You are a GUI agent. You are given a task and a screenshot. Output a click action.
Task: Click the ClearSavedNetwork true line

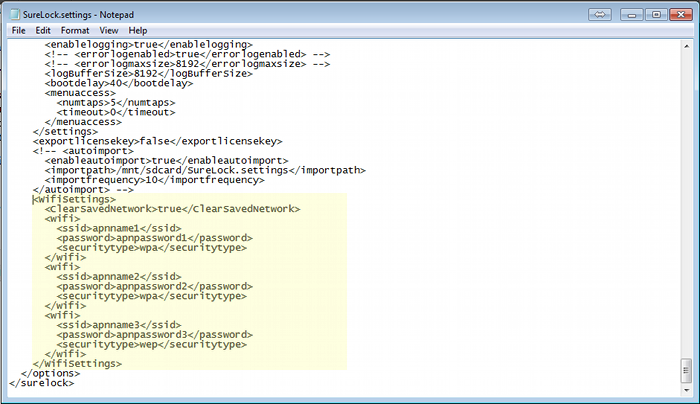pos(172,209)
